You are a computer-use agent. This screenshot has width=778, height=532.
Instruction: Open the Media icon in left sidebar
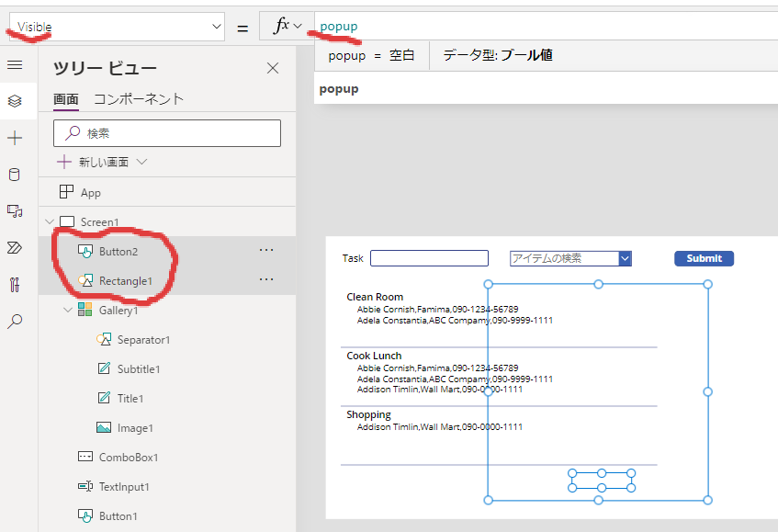pyautogui.click(x=15, y=211)
